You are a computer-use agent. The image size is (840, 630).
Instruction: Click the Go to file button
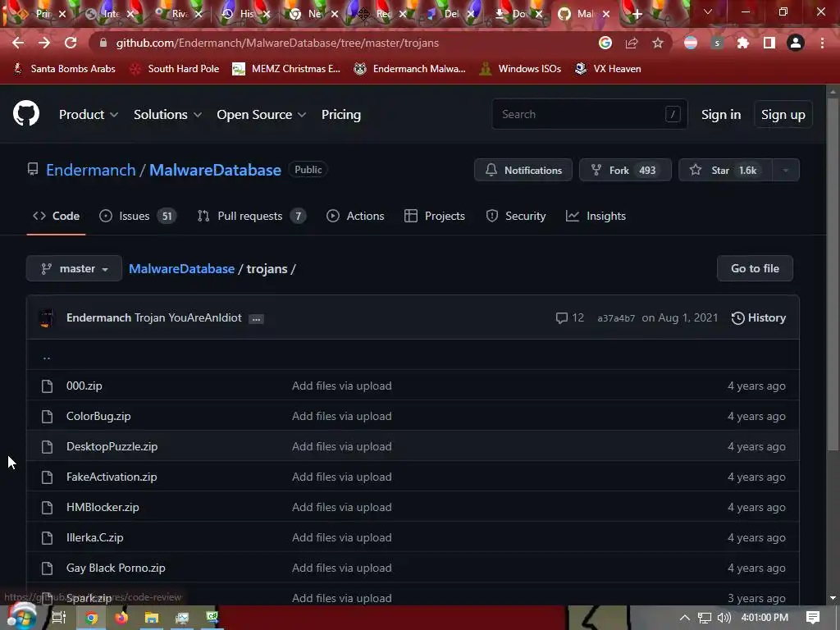755,268
